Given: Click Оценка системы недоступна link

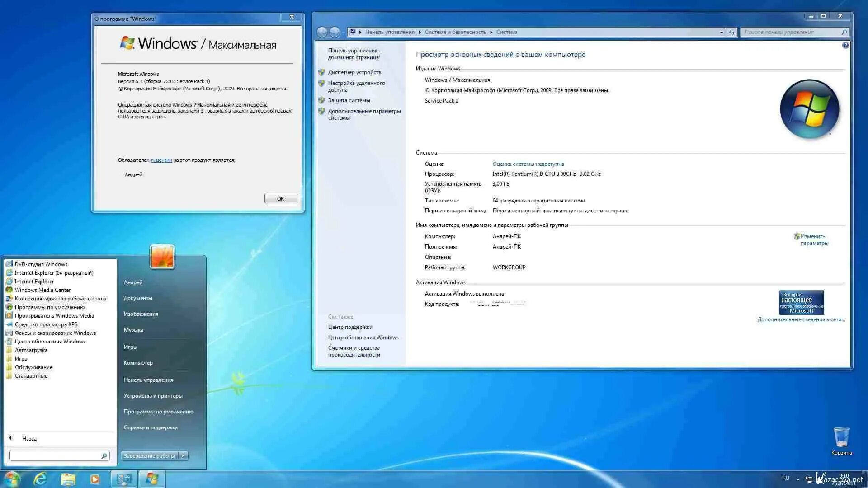Looking at the screenshot, I should [x=528, y=164].
